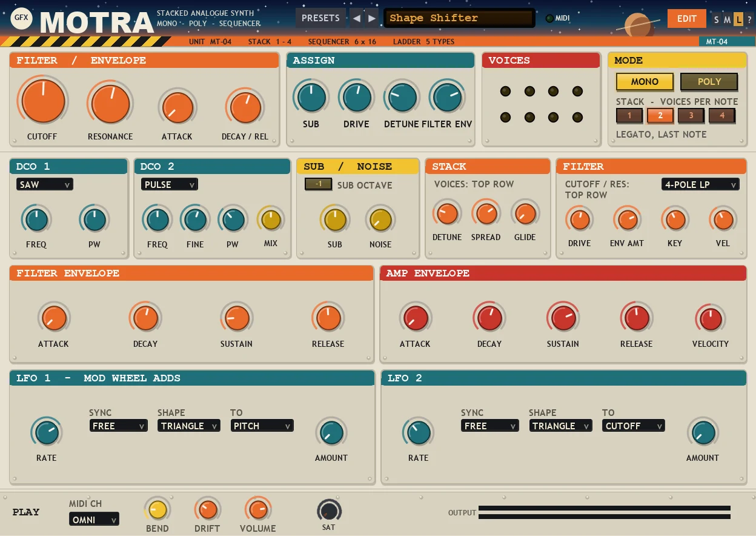Open LFO 2 SYNC dropdown

[x=490, y=426]
